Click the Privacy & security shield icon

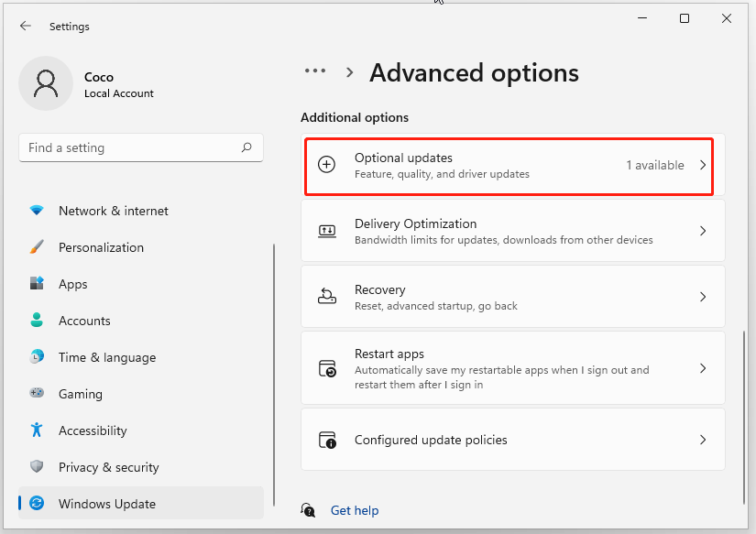(37, 466)
